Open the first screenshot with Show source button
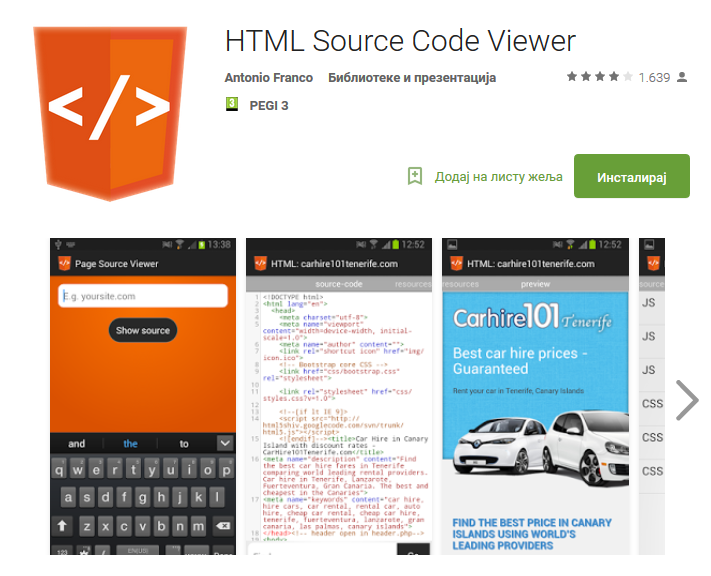 (x=143, y=396)
